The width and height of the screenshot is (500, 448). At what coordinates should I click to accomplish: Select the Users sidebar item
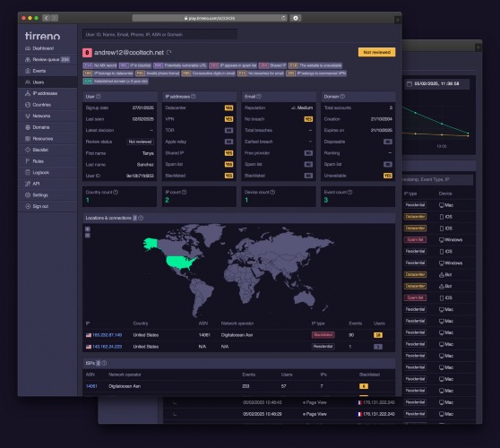(x=47, y=82)
